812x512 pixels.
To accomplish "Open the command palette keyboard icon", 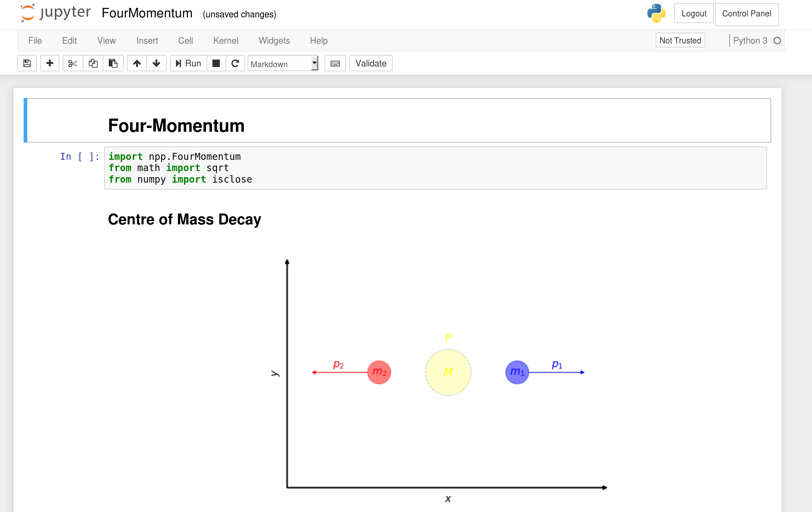I will [335, 63].
